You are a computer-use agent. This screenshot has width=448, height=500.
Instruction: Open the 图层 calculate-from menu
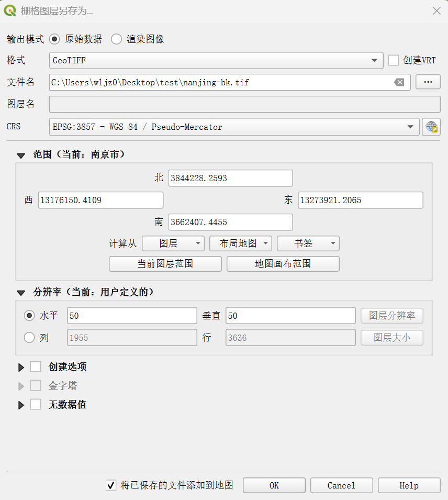(173, 243)
